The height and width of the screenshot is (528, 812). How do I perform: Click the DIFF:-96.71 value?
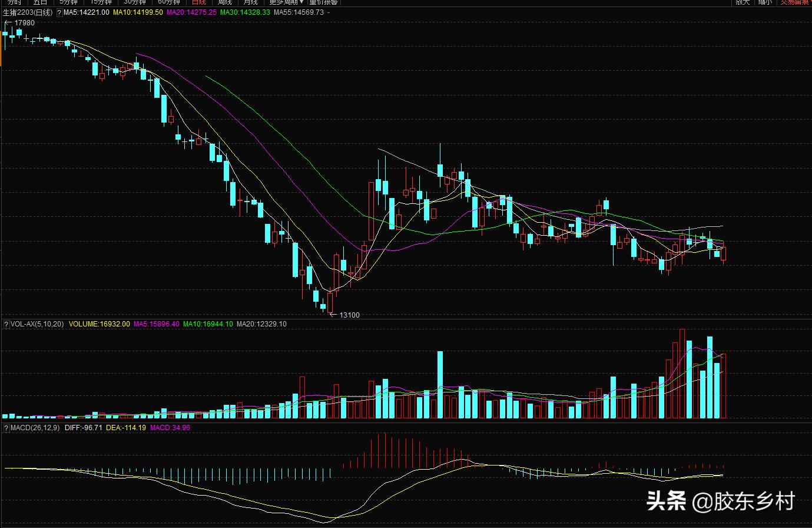pos(84,428)
